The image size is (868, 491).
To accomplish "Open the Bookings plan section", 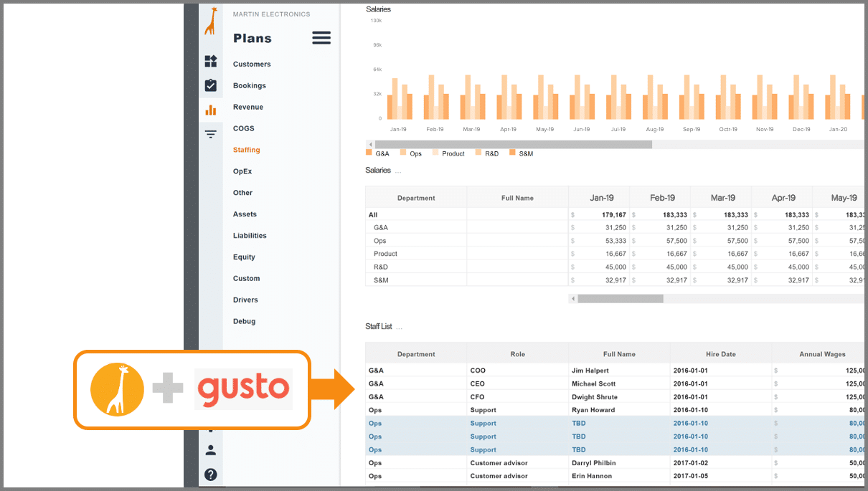I will (x=250, y=86).
